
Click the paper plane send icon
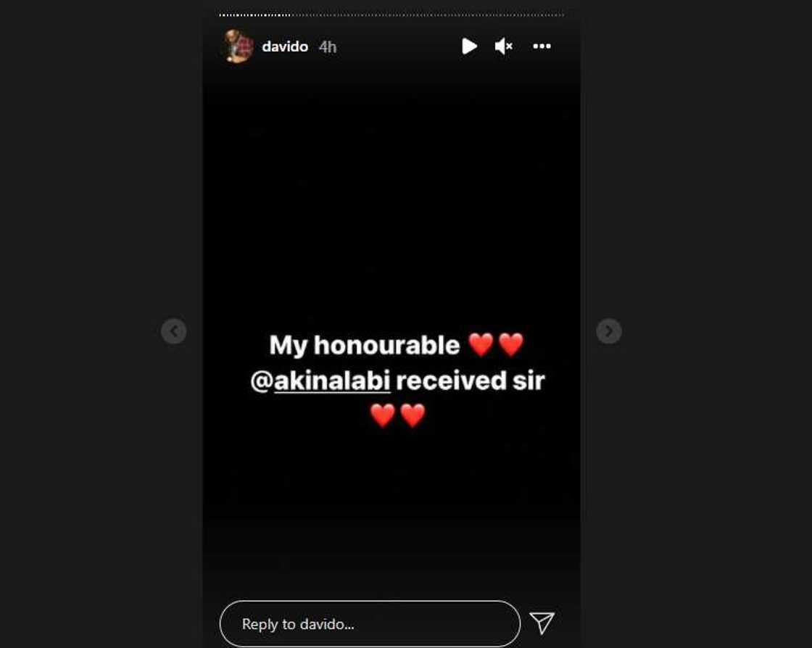click(542, 623)
